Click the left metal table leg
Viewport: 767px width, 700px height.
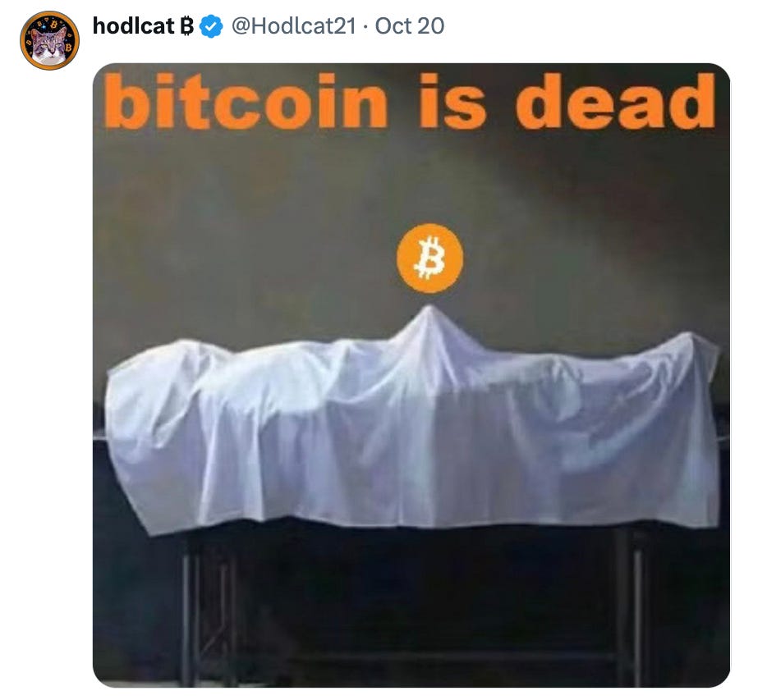click(x=186, y=611)
